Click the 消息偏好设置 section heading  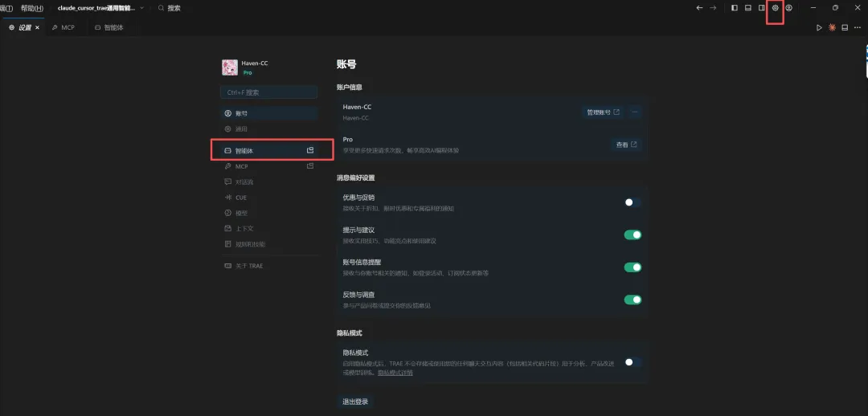tap(356, 178)
